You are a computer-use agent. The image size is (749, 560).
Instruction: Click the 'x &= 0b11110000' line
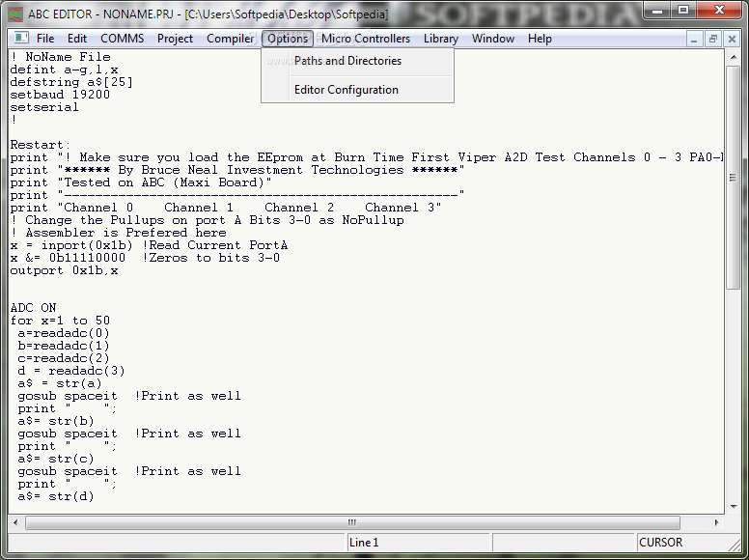click(145, 258)
